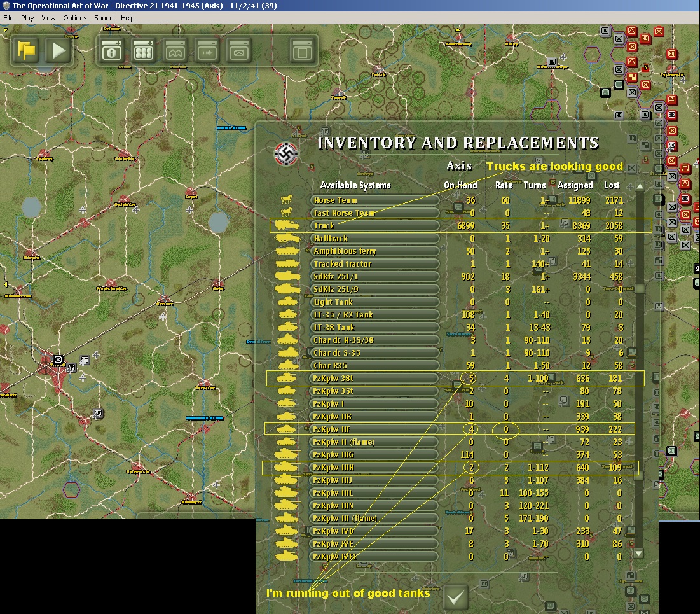Open the info panel toolbar icon
Viewport: 700px width, 614px height.
click(112, 50)
